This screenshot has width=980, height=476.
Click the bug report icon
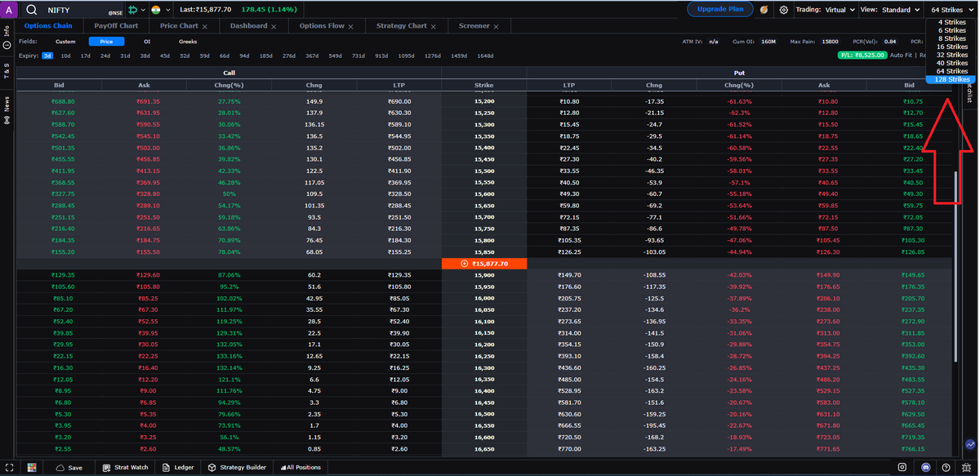pos(968,468)
